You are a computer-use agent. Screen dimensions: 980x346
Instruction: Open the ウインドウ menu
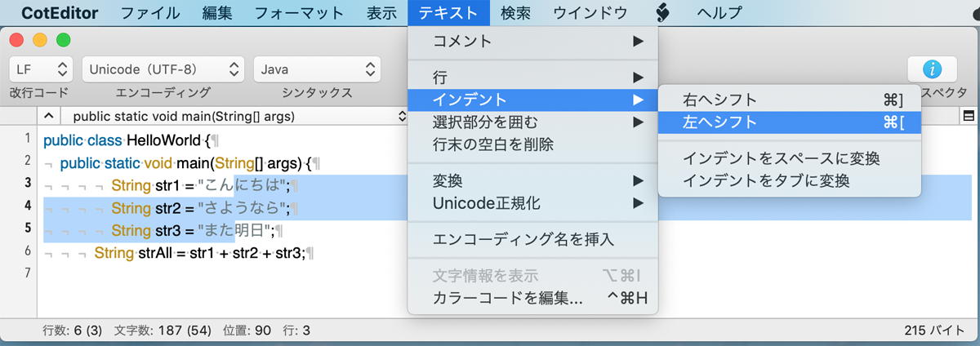tap(590, 12)
